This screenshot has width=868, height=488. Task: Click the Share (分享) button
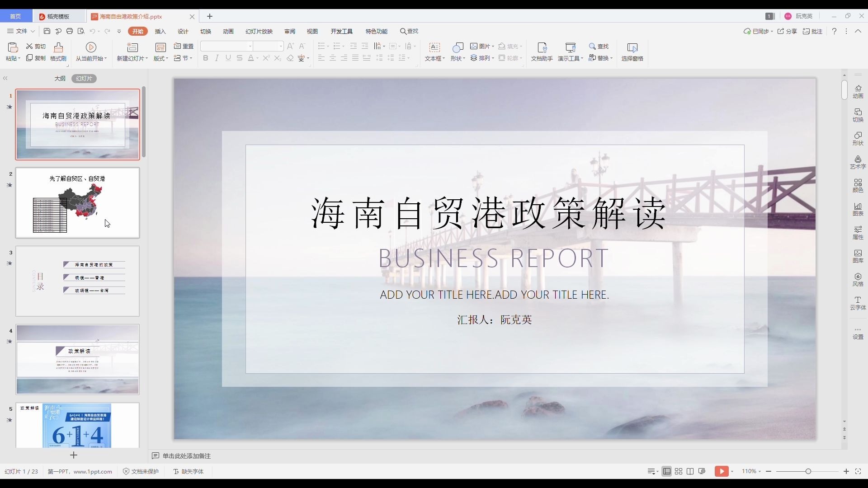787,31
